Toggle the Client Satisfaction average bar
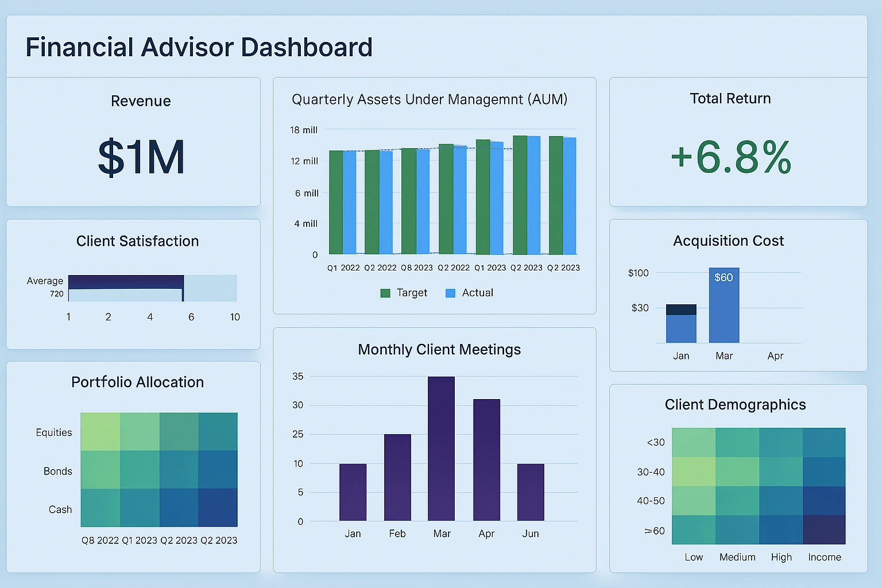The width and height of the screenshot is (882, 588). pos(126,281)
